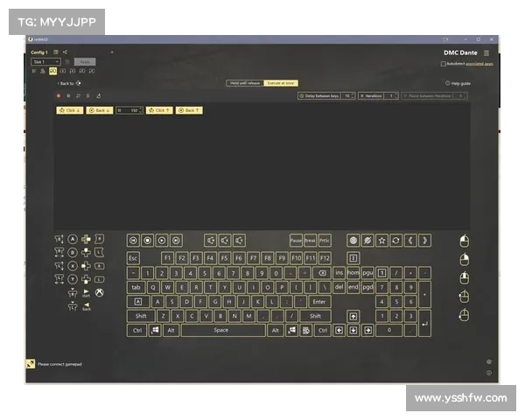Select the gamepad D-pad icon
The width and height of the screenshot is (525, 420).
(x=86, y=239)
